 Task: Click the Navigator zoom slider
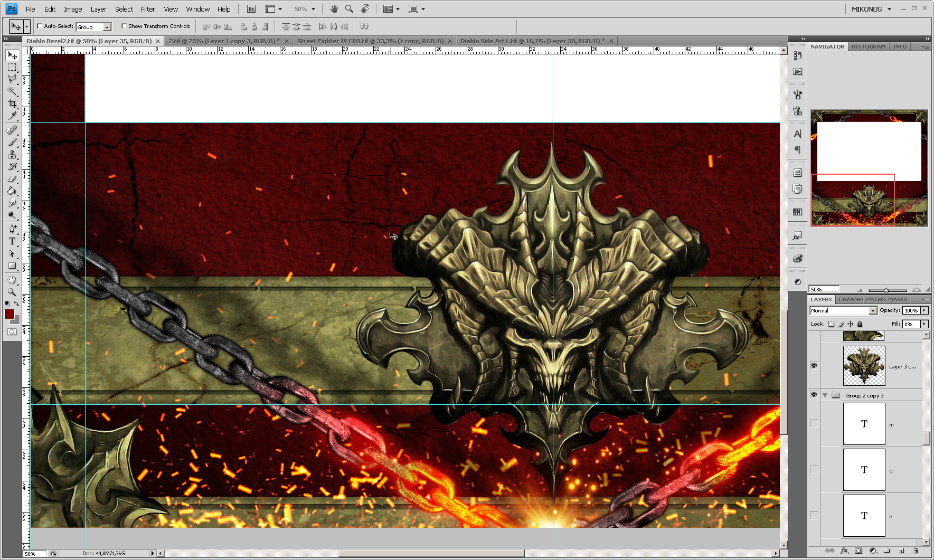888,290
